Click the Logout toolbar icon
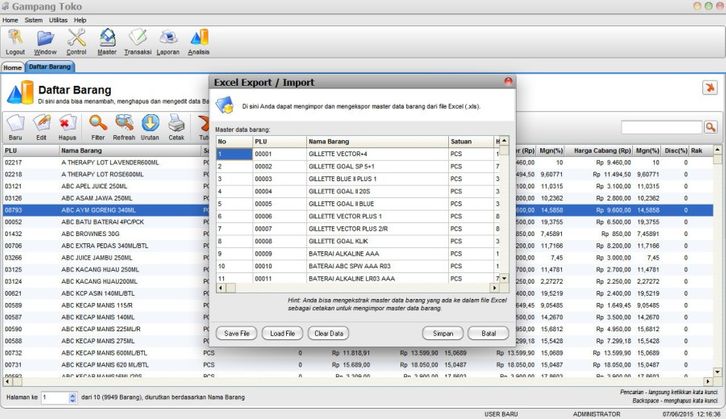Viewport: 726px width, 419px height. click(x=15, y=40)
